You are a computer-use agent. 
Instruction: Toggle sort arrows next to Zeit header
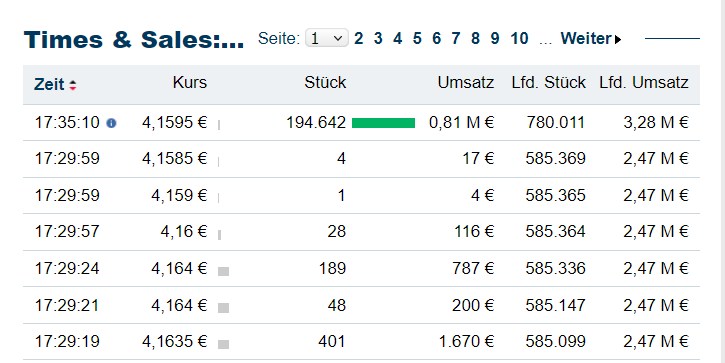pyautogui.click(x=73, y=85)
